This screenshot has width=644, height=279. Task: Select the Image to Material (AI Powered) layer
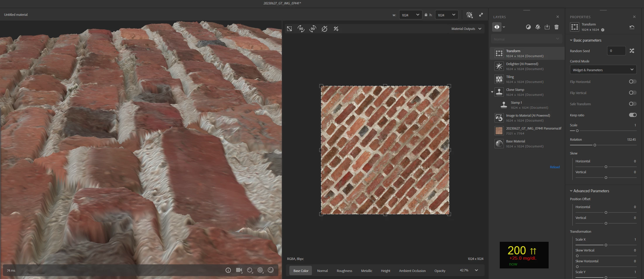point(527,118)
